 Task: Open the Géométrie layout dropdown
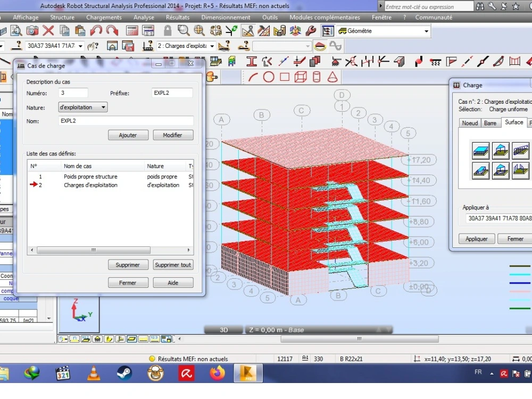tap(426, 30)
